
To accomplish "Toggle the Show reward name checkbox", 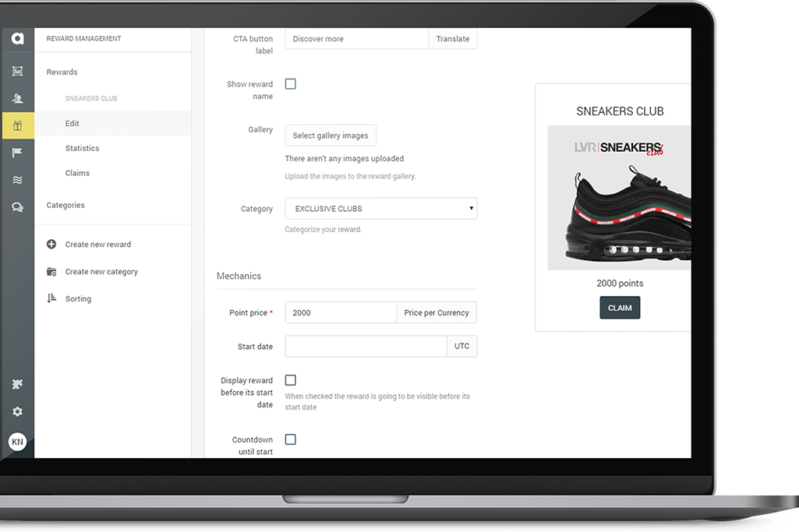I will (291, 84).
